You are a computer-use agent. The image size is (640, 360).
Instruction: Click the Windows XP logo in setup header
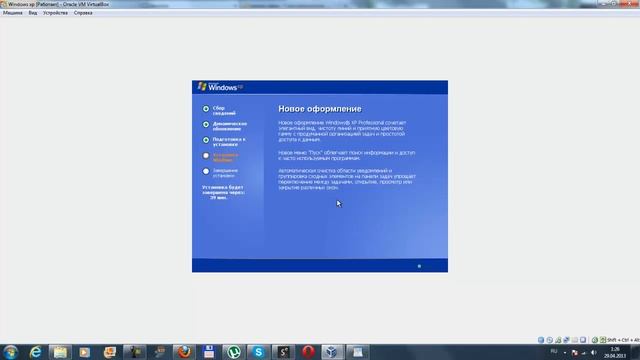pyautogui.click(x=220, y=87)
